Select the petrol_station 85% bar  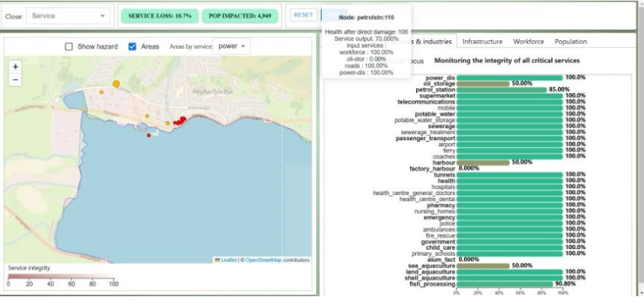[x=501, y=90]
